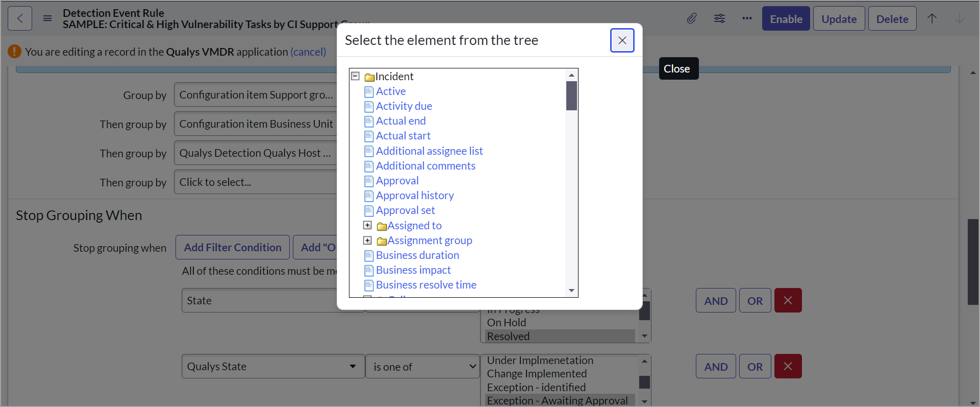Viewport: 980px width, 407px height.
Task: Click the cancel link in the banner
Action: (x=308, y=52)
